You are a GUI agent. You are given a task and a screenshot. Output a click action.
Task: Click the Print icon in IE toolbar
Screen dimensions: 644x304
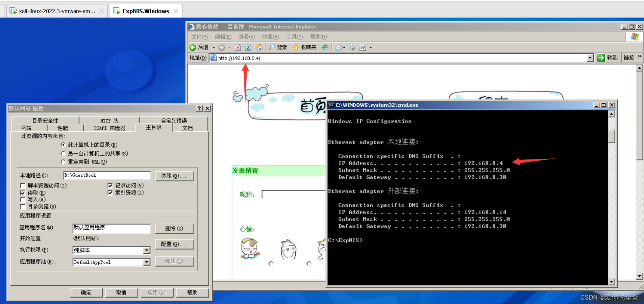pyautogui.click(x=352, y=47)
